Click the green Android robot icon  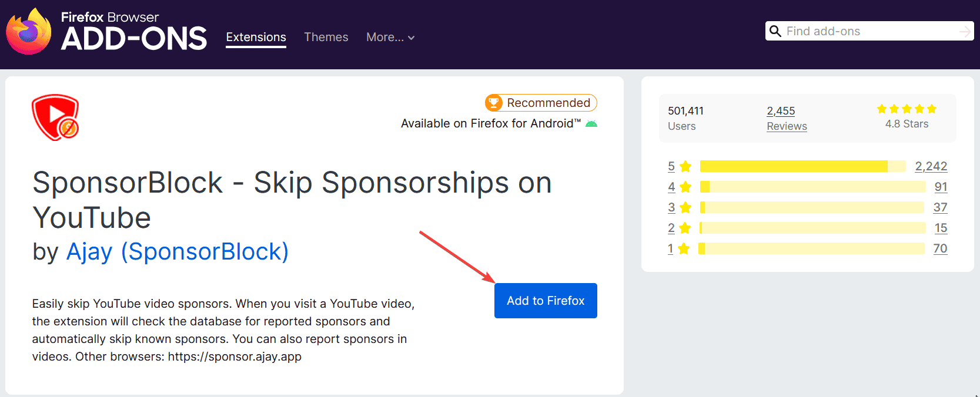pos(591,123)
